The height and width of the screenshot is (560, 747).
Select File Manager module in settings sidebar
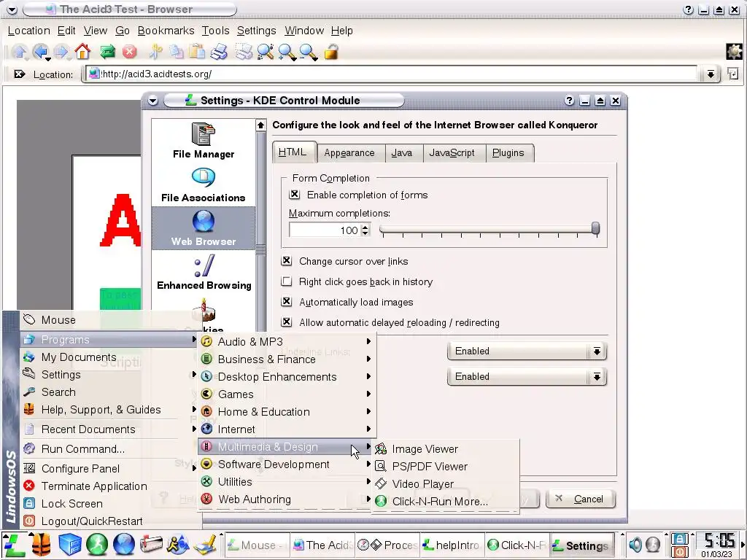204,141
